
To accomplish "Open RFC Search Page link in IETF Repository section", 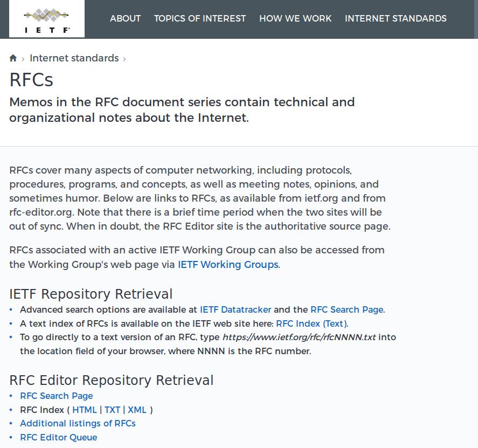I will (347, 309).
